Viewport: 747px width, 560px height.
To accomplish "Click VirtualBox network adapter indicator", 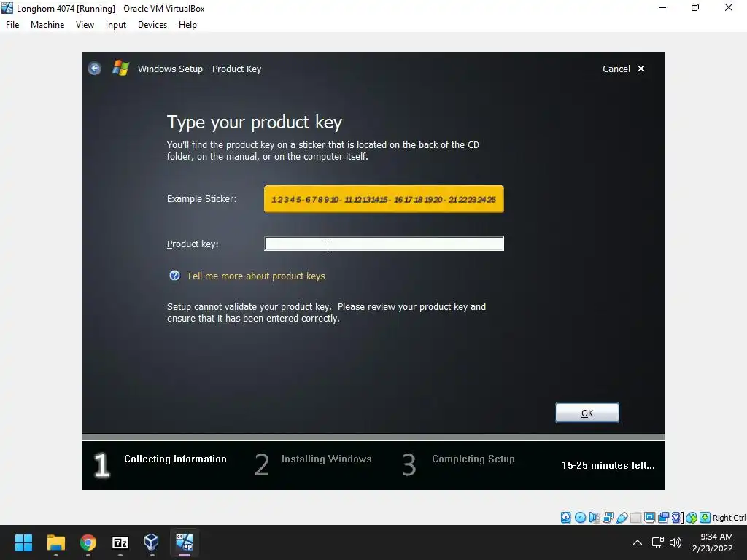I will tap(608, 518).
